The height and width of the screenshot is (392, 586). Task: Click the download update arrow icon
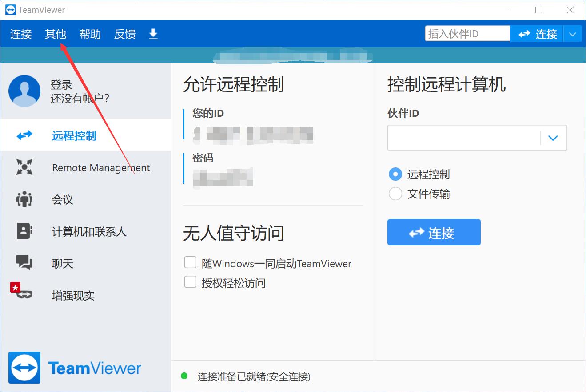(x=153, y=34)
